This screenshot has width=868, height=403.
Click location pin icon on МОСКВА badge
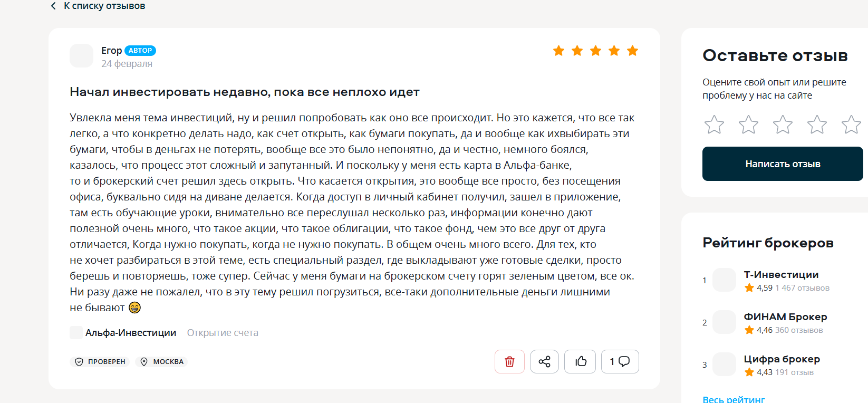(144, 362)
